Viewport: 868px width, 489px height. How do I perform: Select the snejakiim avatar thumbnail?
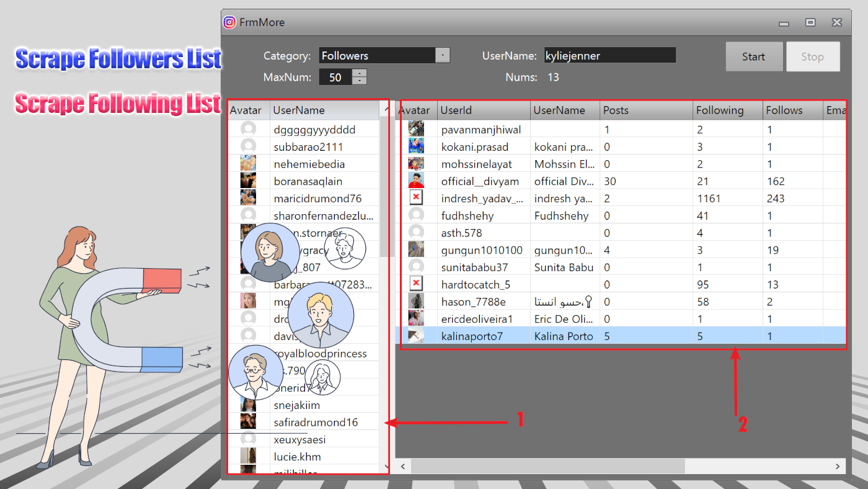(248, 405)
